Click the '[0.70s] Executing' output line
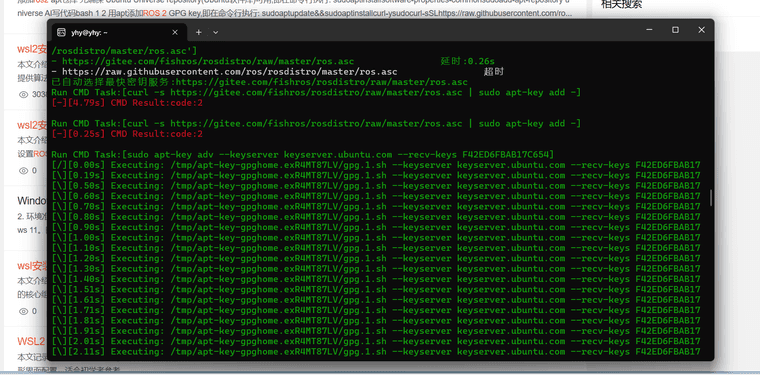The height and width of the screenshot is (375, 760). tap(376, 206)
